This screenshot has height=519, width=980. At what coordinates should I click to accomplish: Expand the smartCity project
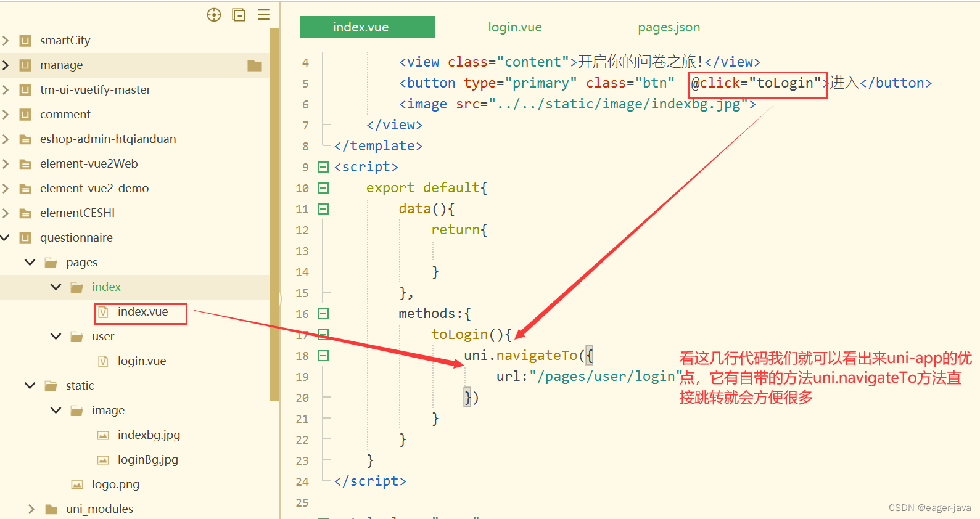[6, 41]
